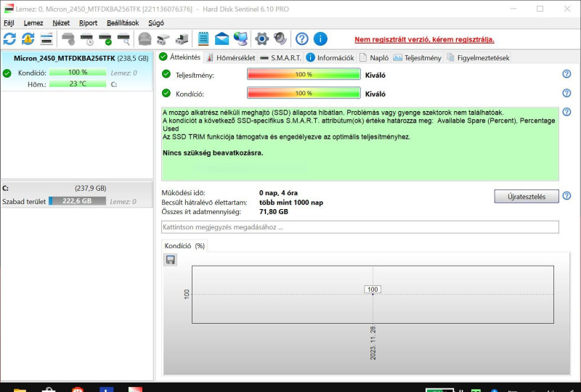Image resolution: width=581 pixels, height=392 pixels.
Task: Open the Beállítások menu
Action: pyautogui.click(x=123, y=23)
